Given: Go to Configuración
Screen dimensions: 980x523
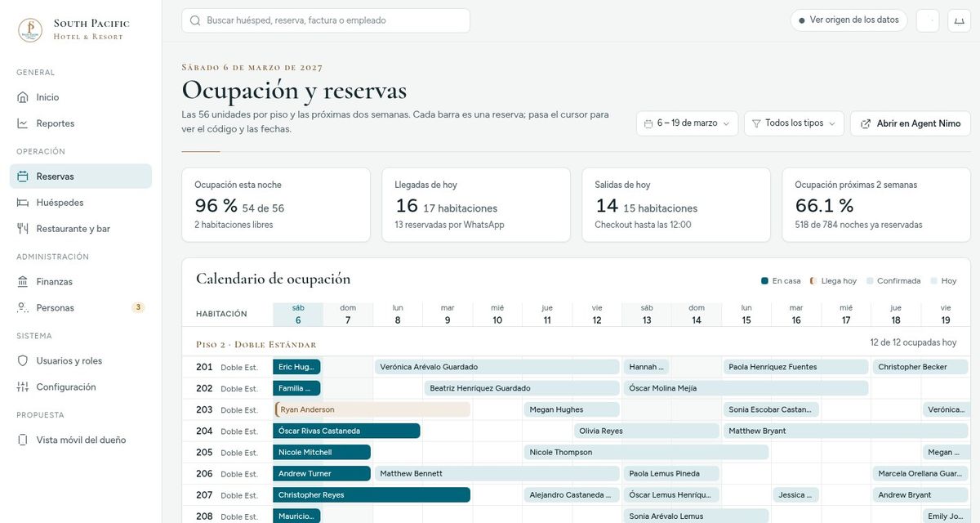Looking at the screenshot, I should coord(81,387).
